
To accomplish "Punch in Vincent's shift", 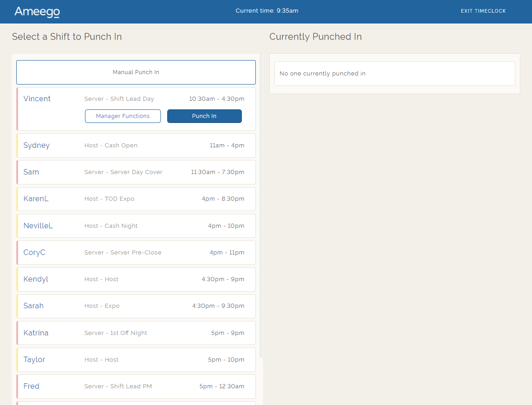I will tap(204, 116).
